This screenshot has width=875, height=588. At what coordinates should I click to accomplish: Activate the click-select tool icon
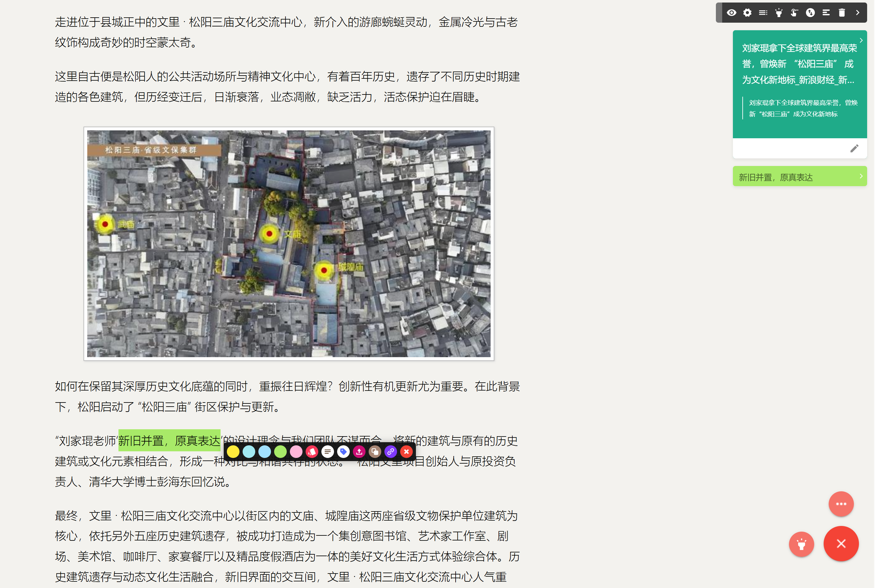pyautogui.click(x=794, y=12)
